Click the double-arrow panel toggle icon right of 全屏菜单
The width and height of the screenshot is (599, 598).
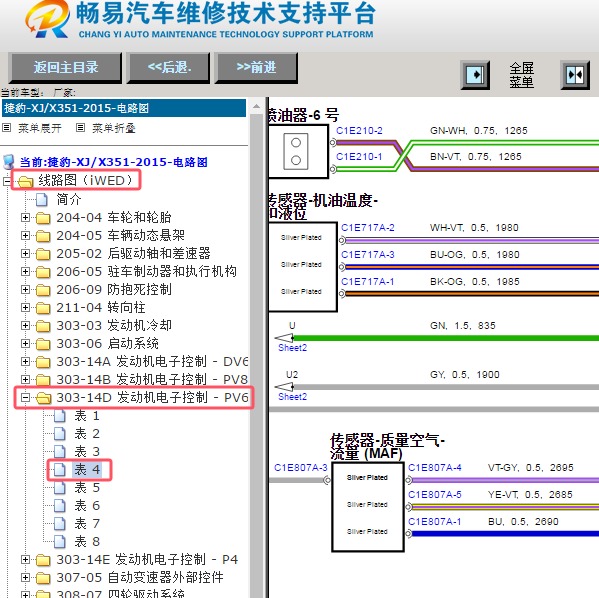click(x=575, y=75)
